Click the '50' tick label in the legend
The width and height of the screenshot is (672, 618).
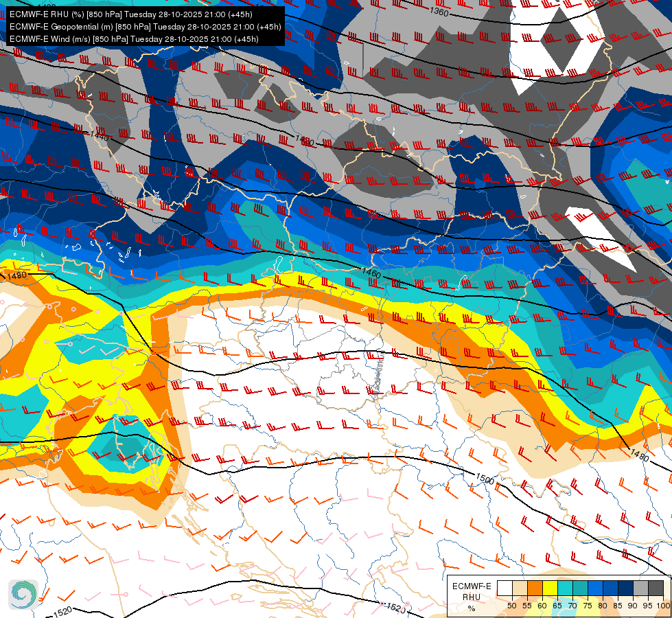coord(511,606)
